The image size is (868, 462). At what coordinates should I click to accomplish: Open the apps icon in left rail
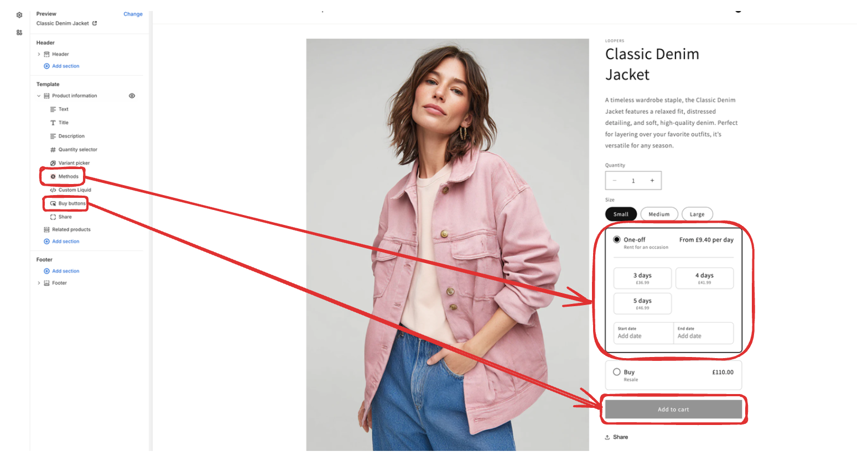(x=19, y=33)
